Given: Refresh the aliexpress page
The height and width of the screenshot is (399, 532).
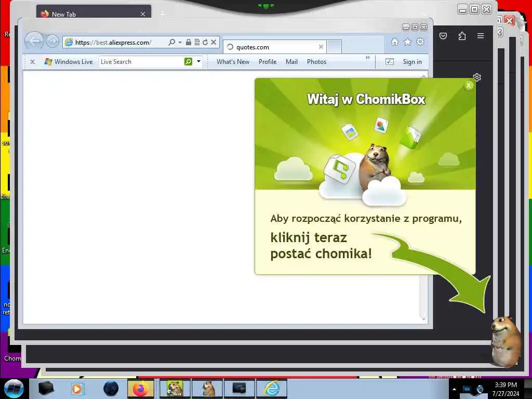Looking at the screenshot, I should (205, 42).
